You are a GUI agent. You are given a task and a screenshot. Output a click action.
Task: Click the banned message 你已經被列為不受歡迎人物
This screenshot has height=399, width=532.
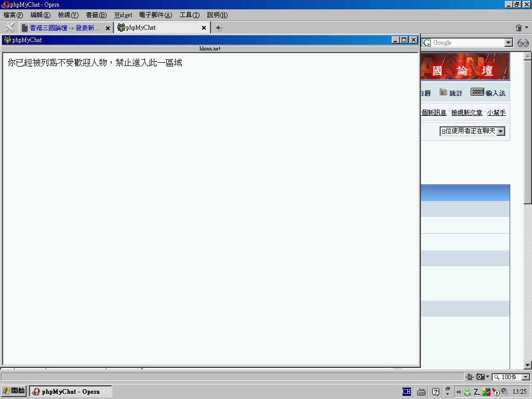[95, 63]
